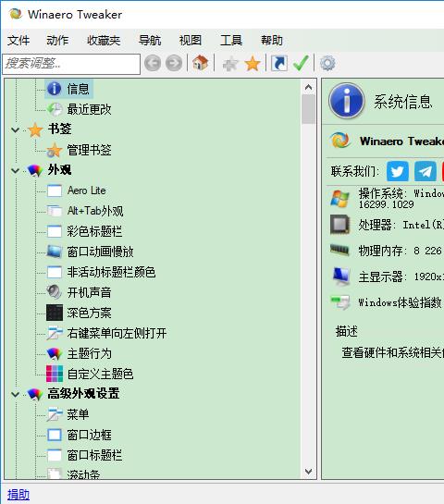Open Telegram contact icon
The image size is (444, 504).
425,171
